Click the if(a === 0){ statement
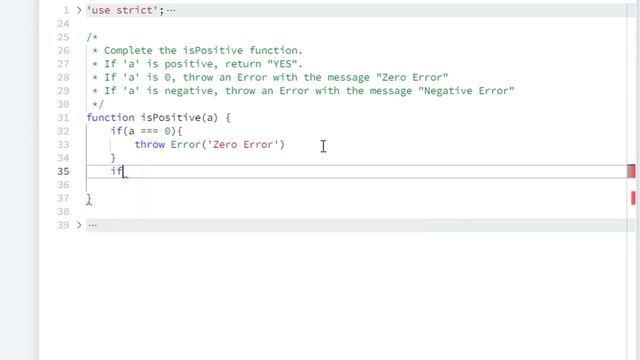 tap(147, 131)
